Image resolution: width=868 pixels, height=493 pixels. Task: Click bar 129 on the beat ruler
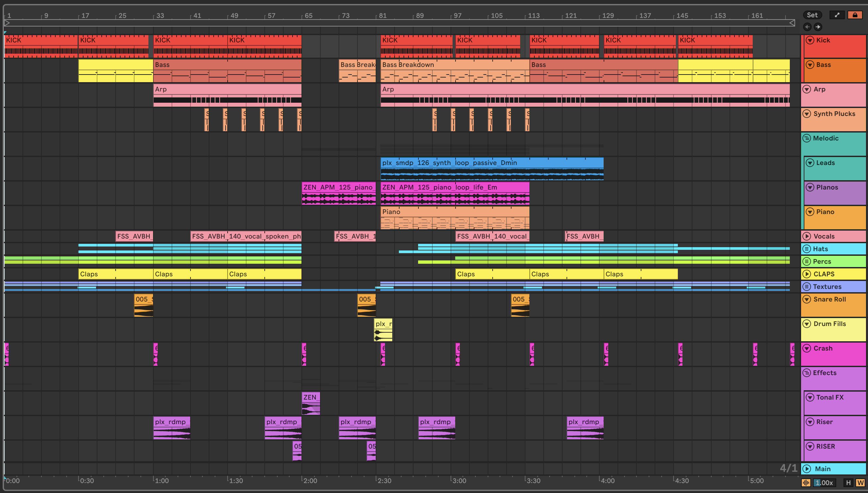[x=607, y=16]
